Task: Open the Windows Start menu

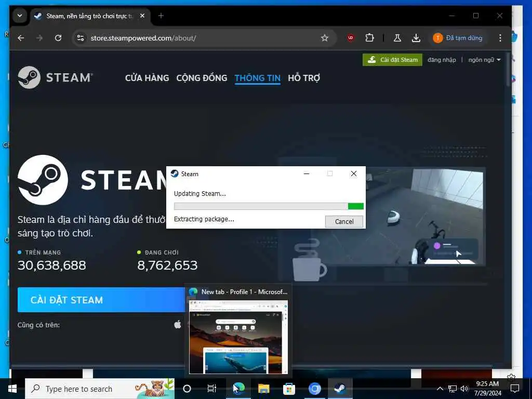Action: pos(12,389)
